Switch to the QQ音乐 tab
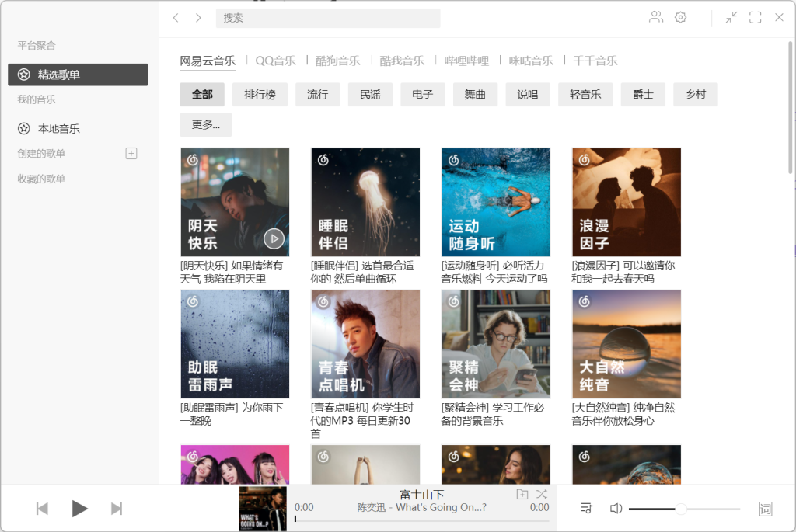The width and height of the screenshot is (796, 532). click(x=276, y=61)
